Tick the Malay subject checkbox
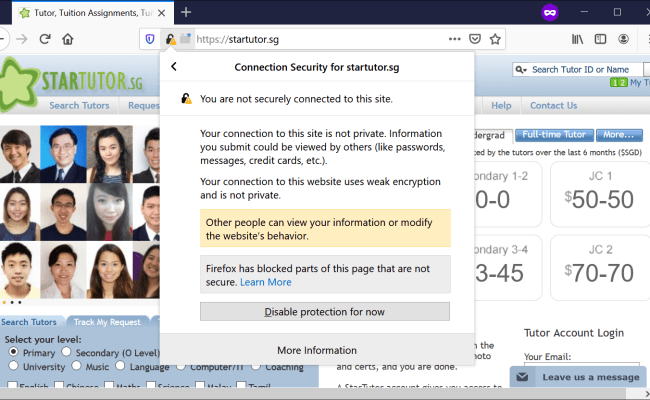Viewport: 650px width, 400px height. 200,385
